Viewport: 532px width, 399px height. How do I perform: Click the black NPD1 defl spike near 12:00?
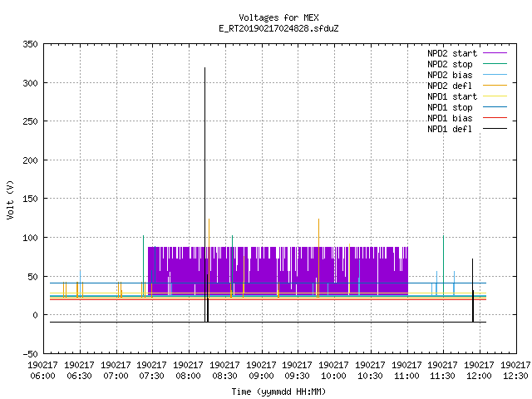(473, 290)
